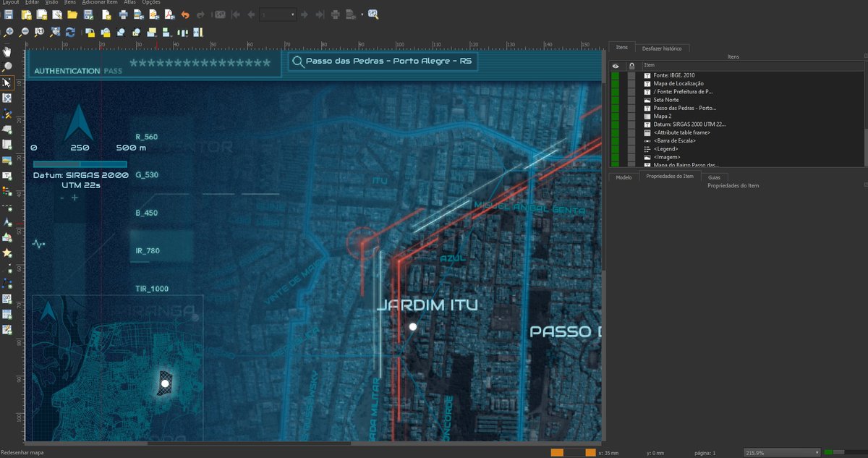
Task: Switch to the Propriedades do Item tab
Action: click(x=670, y=177)
